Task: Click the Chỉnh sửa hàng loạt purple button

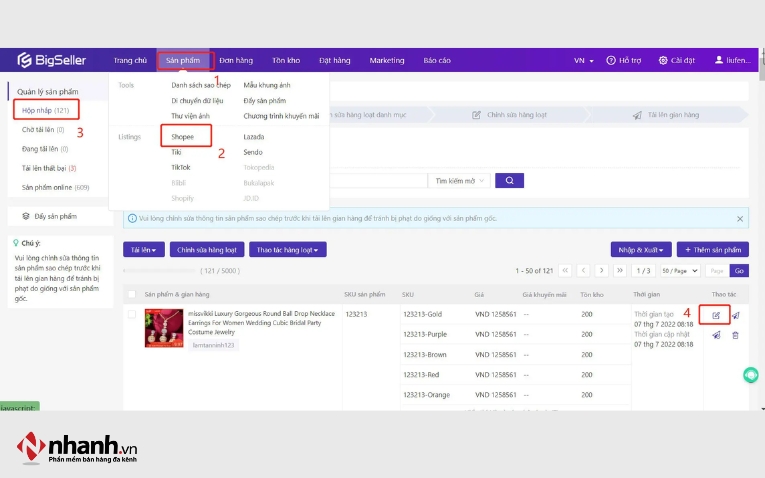Action: tap(207, 250)
